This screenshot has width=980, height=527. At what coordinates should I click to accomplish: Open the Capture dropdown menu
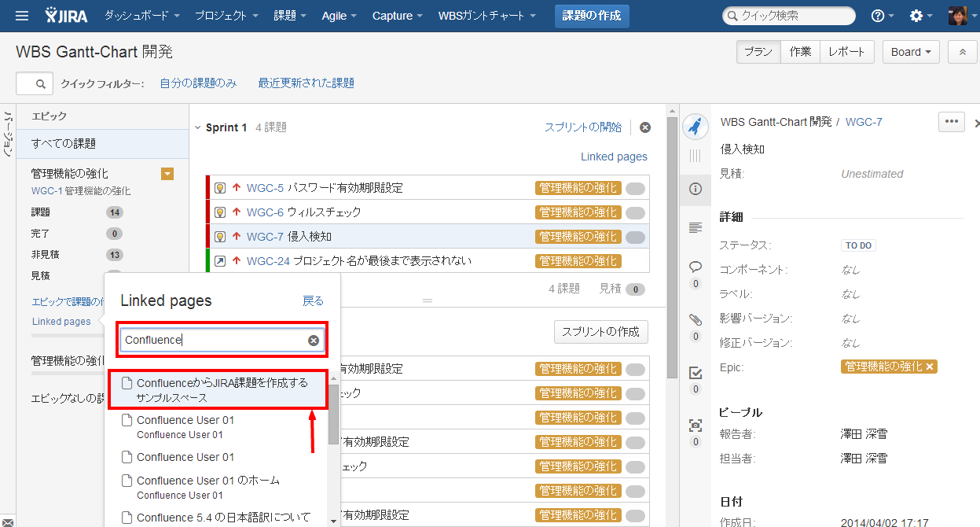click(398, 16)
